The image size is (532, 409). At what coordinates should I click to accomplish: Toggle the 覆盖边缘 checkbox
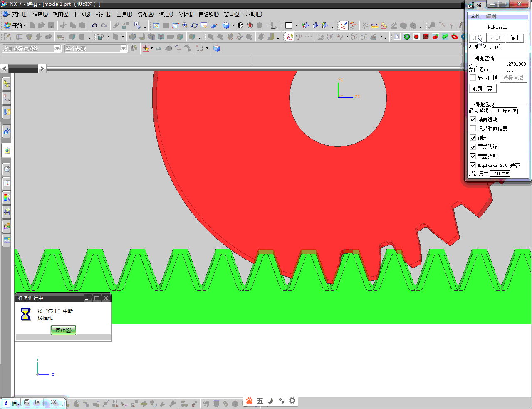(x=473, y=147)
